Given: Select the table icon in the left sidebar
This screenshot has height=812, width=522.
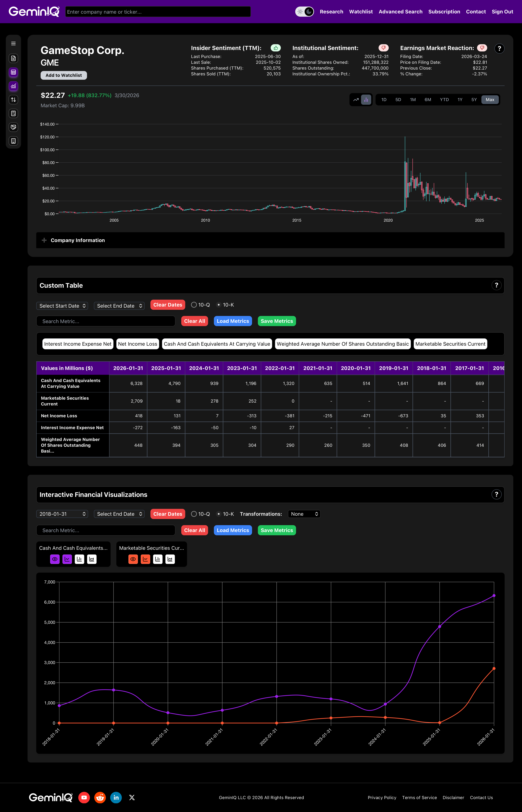Looking at the screenshot, I should point(13,72).
